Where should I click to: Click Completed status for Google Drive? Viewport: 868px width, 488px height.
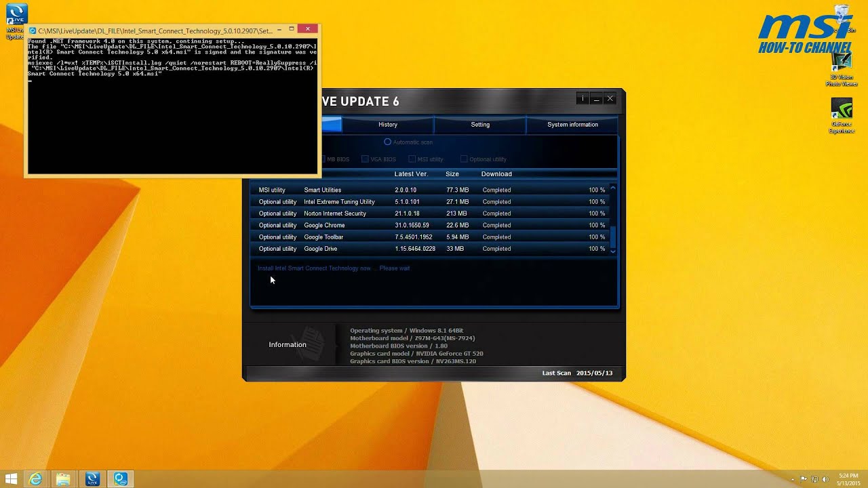pyautogui.click(x=496, y=249)
